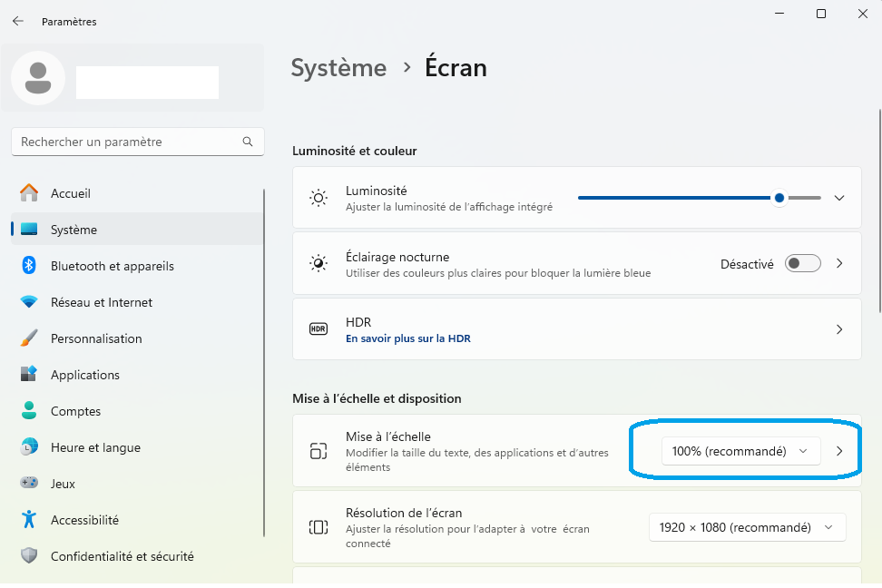Open advanced Mise à l'échelle chevron

[x=839, y=451]
